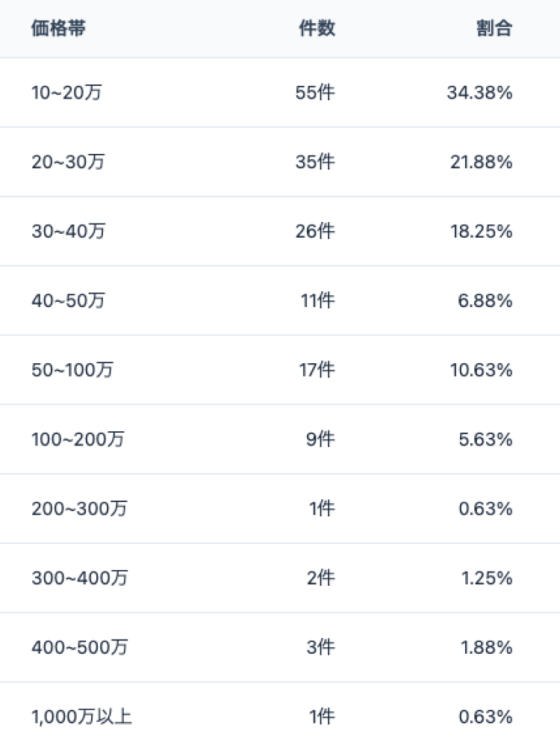Click the 1.25% percentage cell
This screenshot has height=742, width=560.
[487, 578]
